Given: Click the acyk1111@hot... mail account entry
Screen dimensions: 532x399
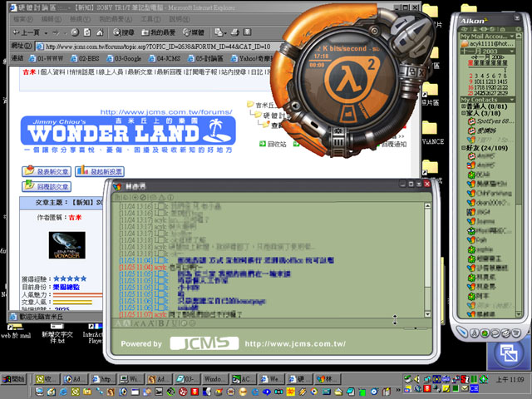Looking at the screenshot, I should (488, 44).
